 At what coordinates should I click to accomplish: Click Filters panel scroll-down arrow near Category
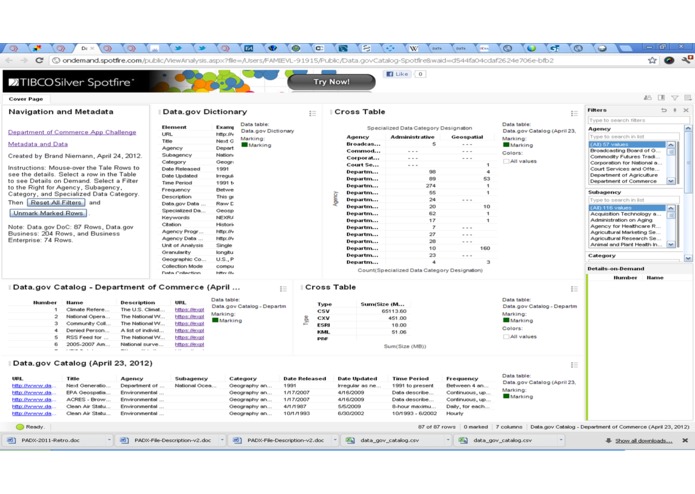(688, 258)
